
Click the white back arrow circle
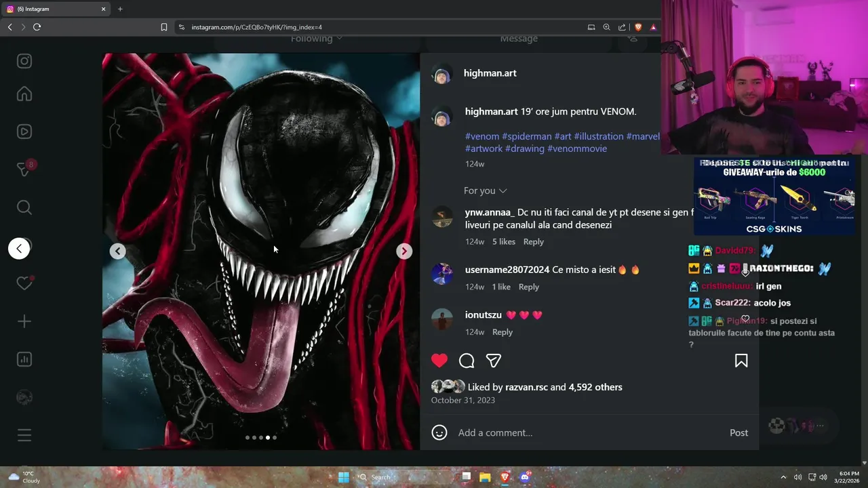[x=19, y=249]
